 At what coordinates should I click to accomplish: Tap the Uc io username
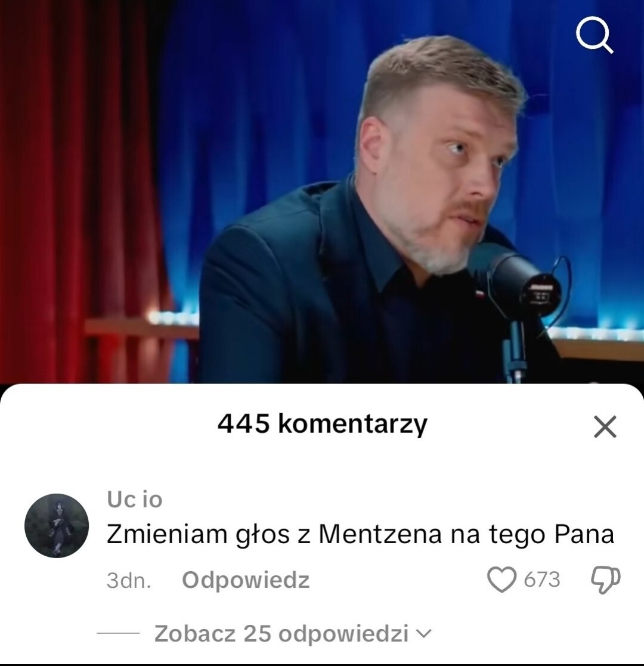point(135,499)
